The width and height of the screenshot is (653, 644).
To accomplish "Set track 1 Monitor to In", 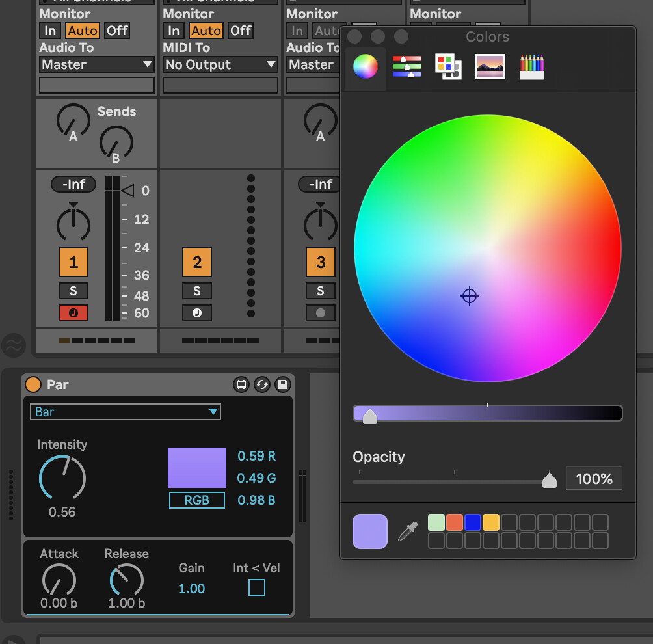I will (x=50, y=31).
